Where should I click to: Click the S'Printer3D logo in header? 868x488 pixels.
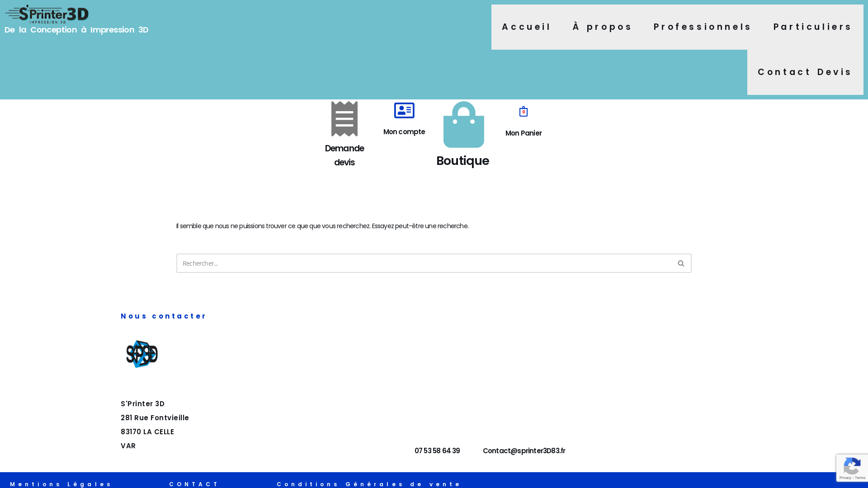(x=47, y=14)
